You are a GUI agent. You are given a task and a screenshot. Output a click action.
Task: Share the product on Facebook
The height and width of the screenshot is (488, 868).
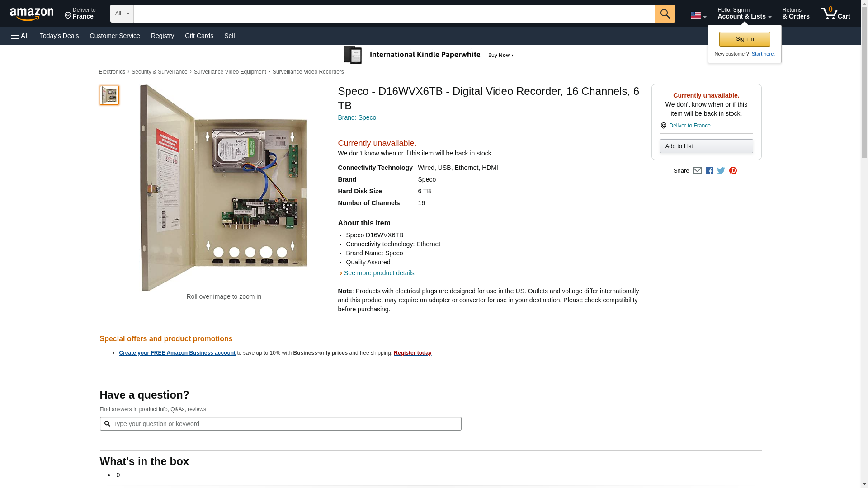(x=709, y=171)
